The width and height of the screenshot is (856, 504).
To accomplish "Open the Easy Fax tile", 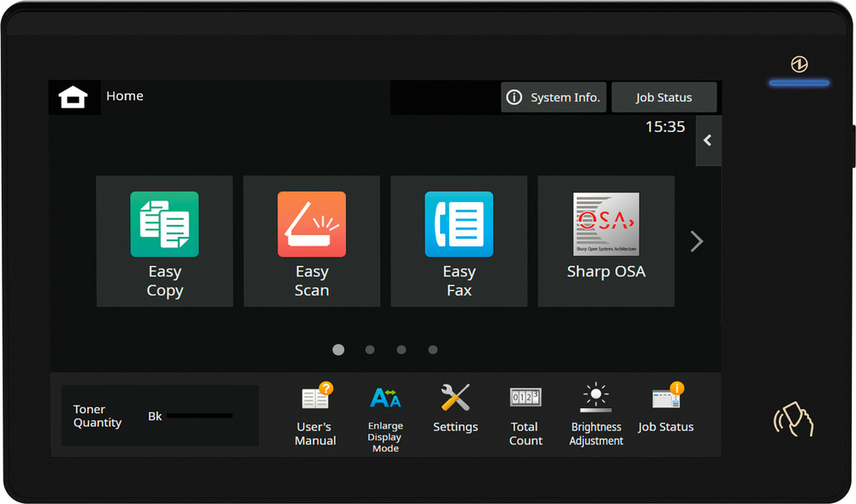I will pyautogui.click(x=459, y=241).
